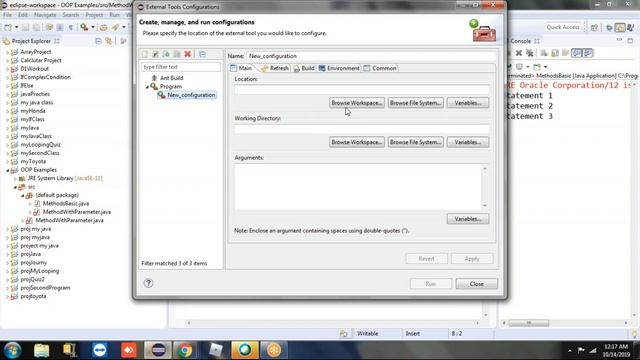Viewport: 640px width, 360px height.
Task: Open File Explorer from taskbar
Action: pyautogui.click(x=41, y=350)
